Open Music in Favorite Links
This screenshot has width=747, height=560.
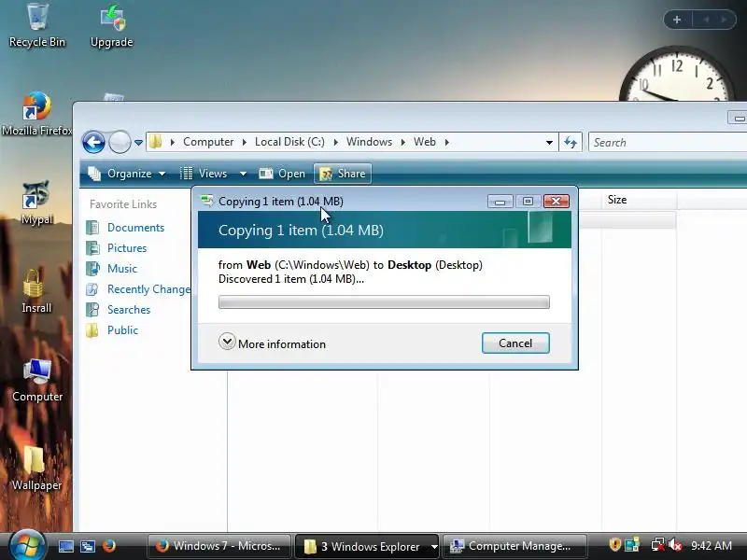[122, 269]
